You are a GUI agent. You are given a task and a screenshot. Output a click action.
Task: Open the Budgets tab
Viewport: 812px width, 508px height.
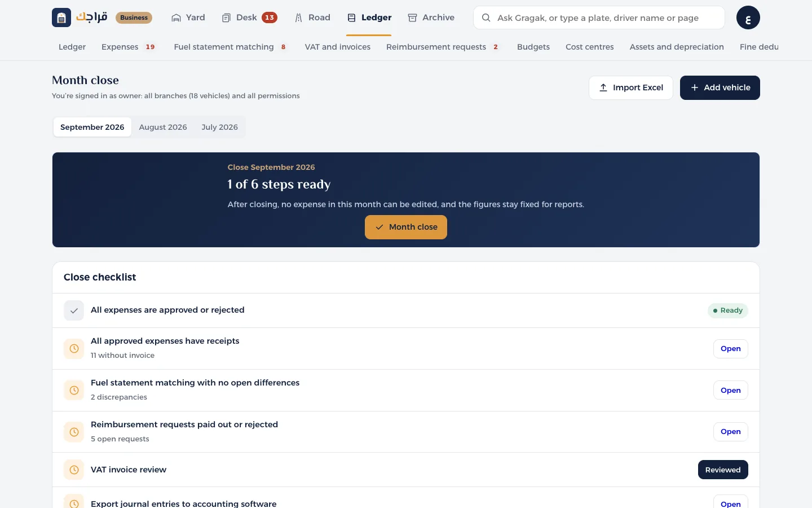tap(533, 47)
